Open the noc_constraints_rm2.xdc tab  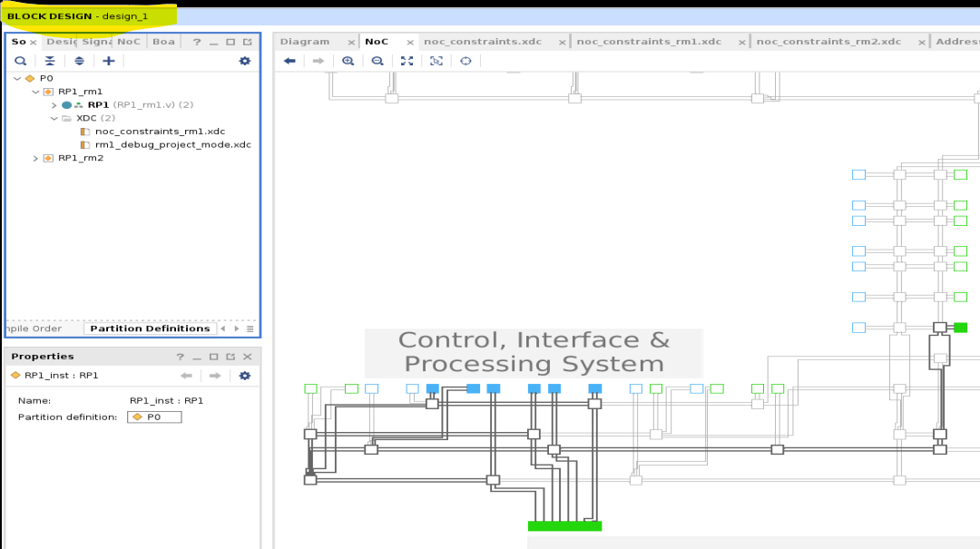click(828, 42)
